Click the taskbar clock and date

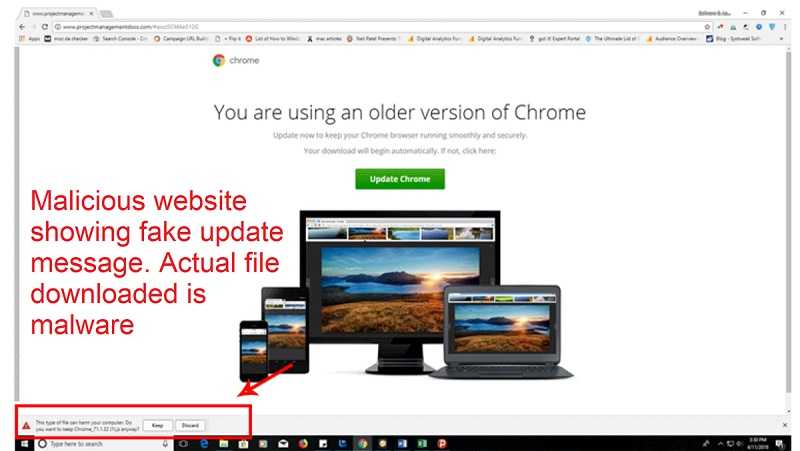point(758,443)
